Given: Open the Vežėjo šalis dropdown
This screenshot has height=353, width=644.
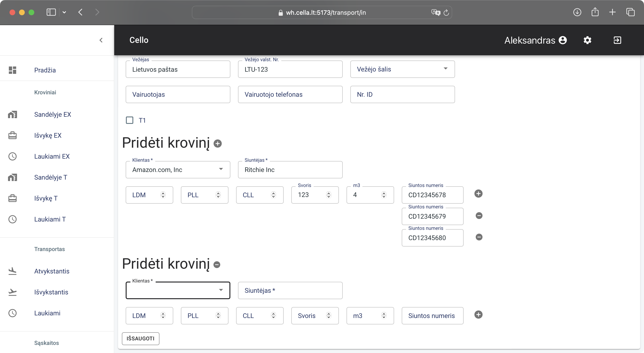Looking at the screenshot, I should pyautogui.click(x=402, y=69).
